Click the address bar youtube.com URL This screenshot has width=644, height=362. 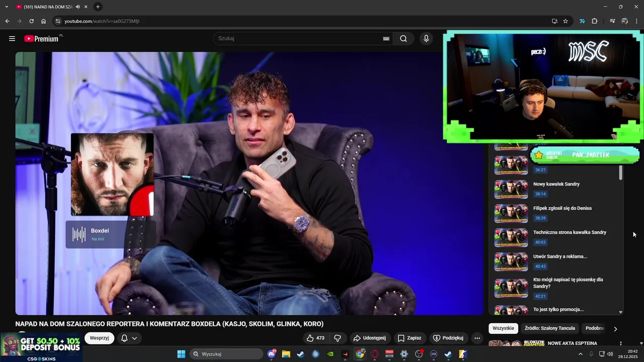102,21
